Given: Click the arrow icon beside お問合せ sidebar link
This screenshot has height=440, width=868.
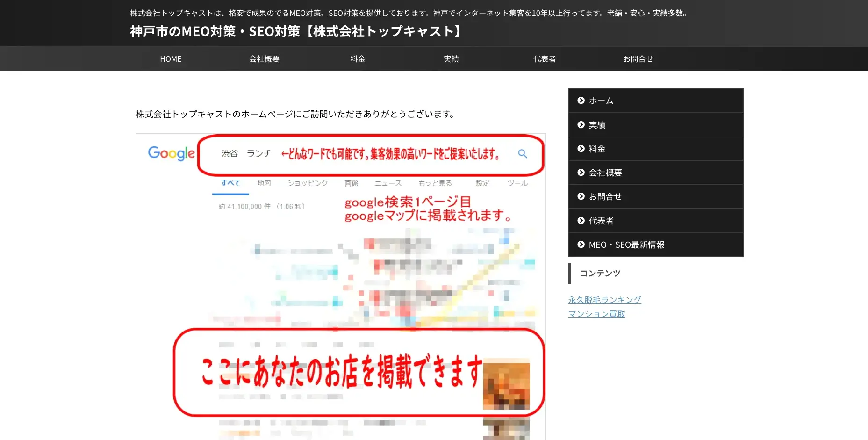Looking at the screenshot, I should [x=581, y=196].
